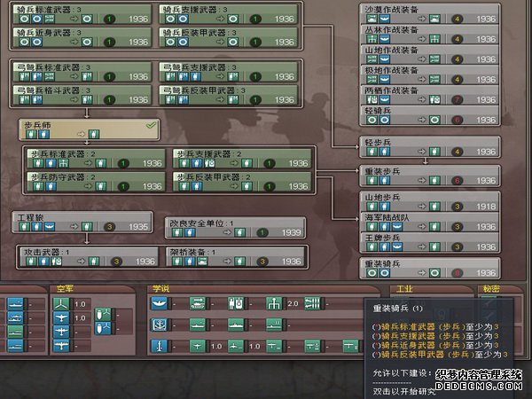Click the medic icon on 步兵支援武器 card
This screenshot has height=399, width=532.
coord(209,163)
